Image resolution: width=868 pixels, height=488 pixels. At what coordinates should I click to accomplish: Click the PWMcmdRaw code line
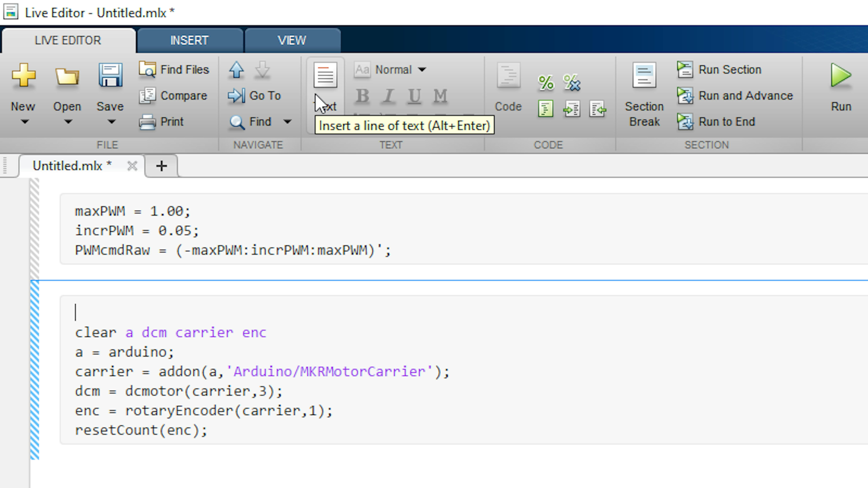pyautogui.click(x=233, y=250)
